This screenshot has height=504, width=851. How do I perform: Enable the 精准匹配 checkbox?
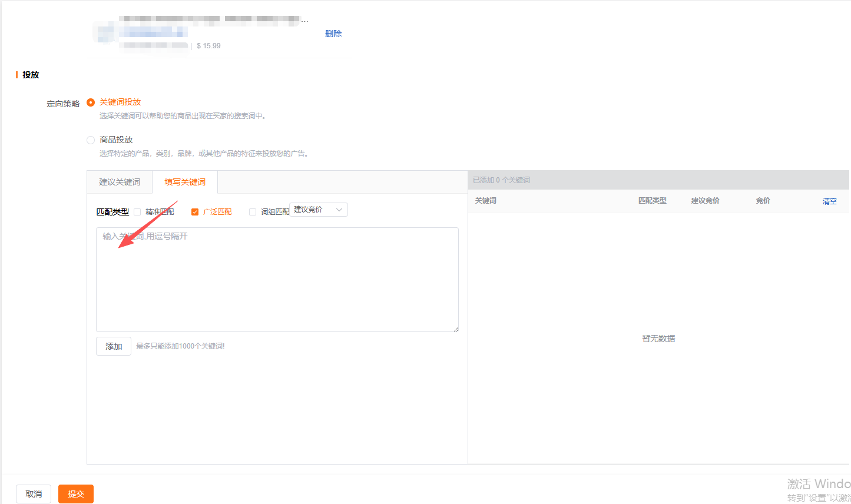pos(137,212)
